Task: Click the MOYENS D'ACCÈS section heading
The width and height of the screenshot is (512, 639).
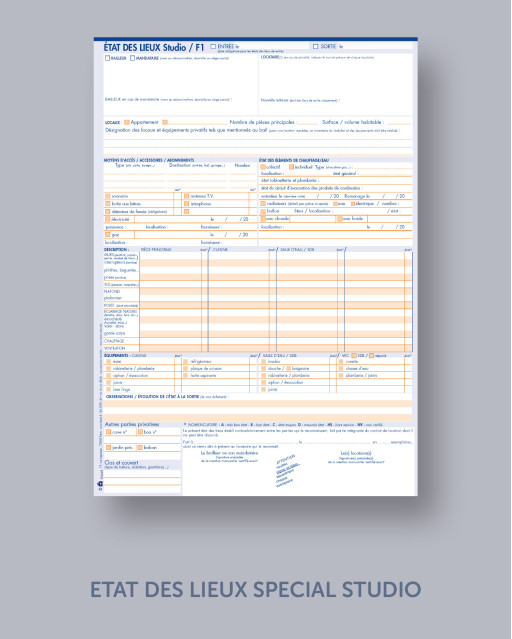Action: (149, 160)
